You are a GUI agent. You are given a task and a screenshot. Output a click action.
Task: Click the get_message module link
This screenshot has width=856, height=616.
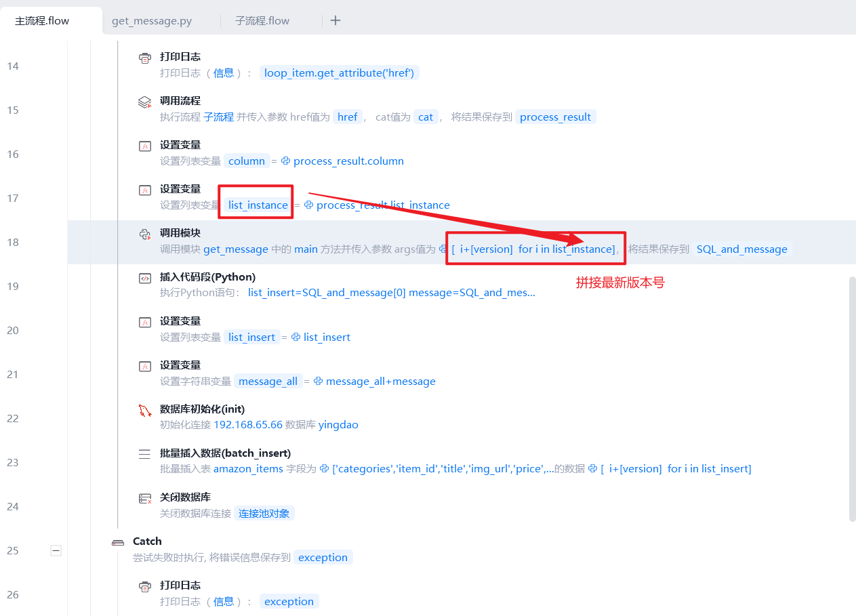point(236,249)
